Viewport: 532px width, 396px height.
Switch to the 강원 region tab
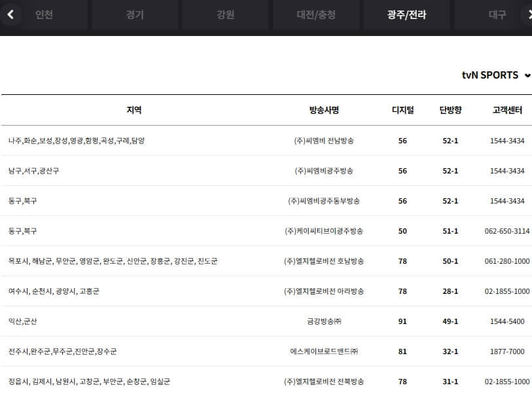click(x=226, y=14)
